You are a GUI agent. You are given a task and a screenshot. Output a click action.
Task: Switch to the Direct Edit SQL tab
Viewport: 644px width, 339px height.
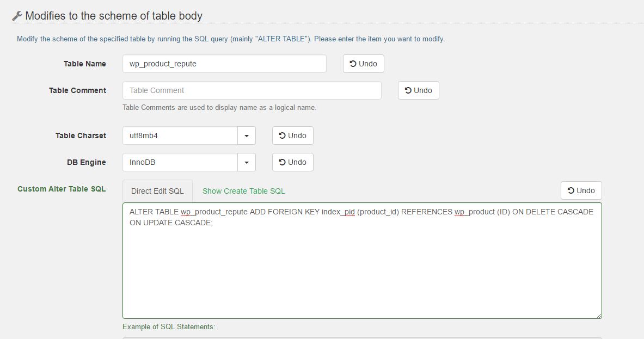pos(157,191)
